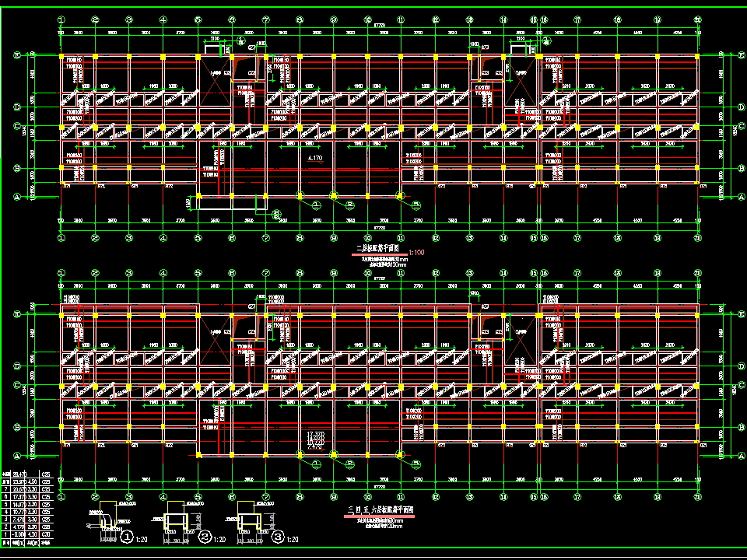Click axis bubble 20 atop upper plan
Viewport: 747px width, 560px height.
[x=697, y=19]
